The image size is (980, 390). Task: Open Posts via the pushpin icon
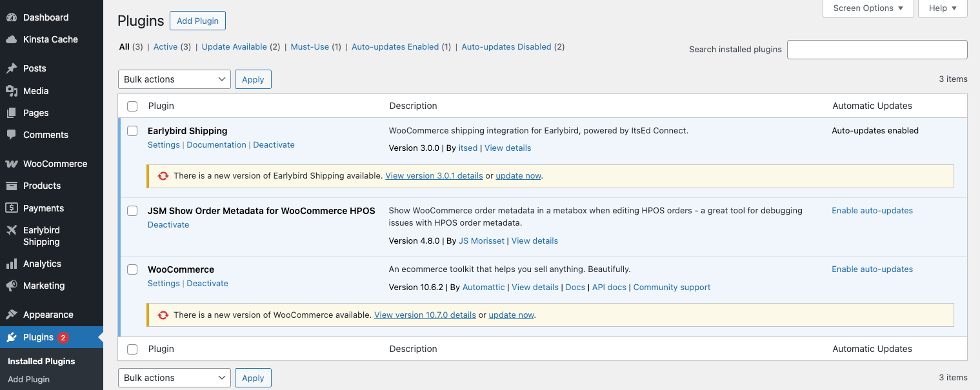(12, 68)
